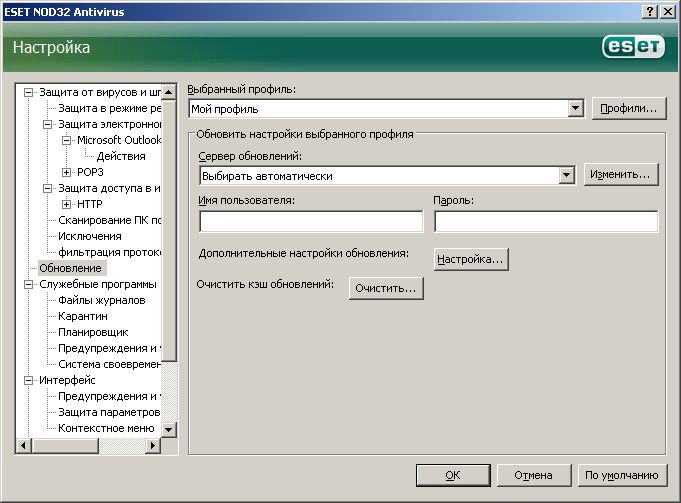Viewport: 681px width, 503px height.
Task: Confirm settings with ОК
Action: click(453, 475)
